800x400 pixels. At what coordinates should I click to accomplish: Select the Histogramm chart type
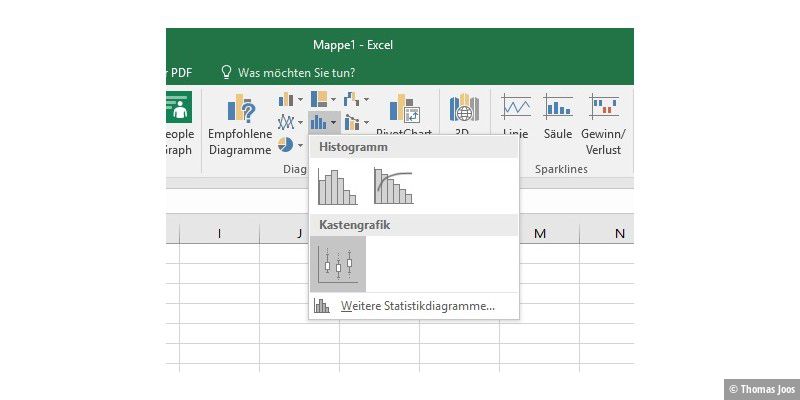(x=336, y=187)
